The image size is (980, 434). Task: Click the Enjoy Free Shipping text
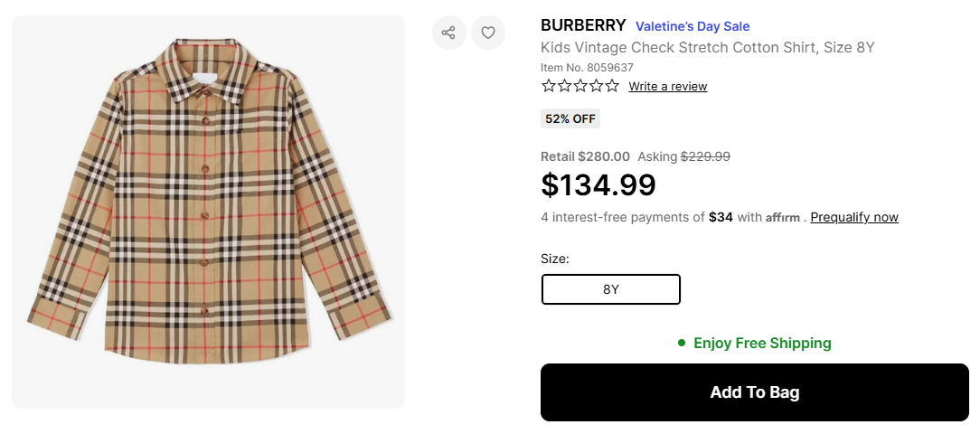point(762,344)
